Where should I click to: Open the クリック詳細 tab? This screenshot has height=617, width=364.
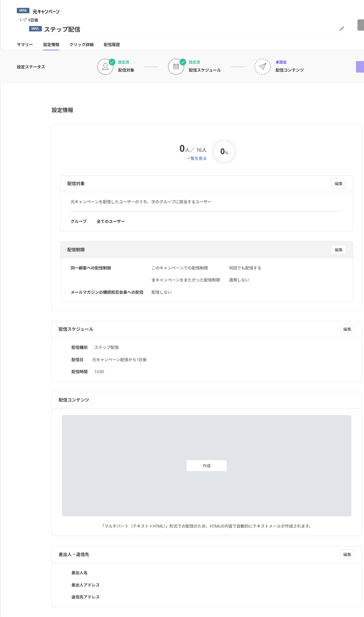(82, 45)
